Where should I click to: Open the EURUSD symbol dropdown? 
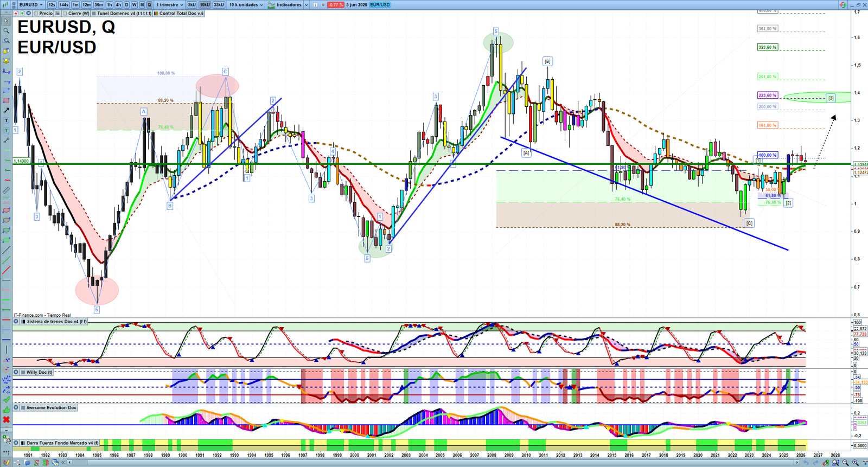[x=31, y=4]
